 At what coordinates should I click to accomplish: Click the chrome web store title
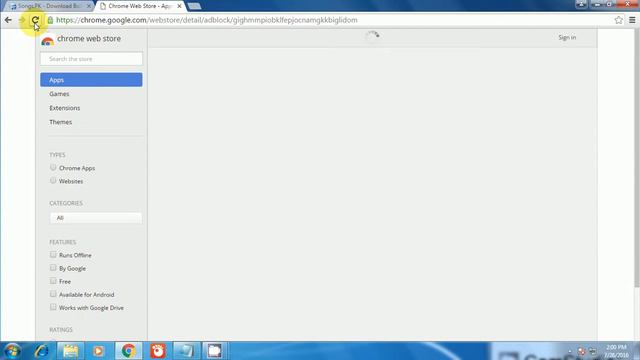tap(89, 38)
